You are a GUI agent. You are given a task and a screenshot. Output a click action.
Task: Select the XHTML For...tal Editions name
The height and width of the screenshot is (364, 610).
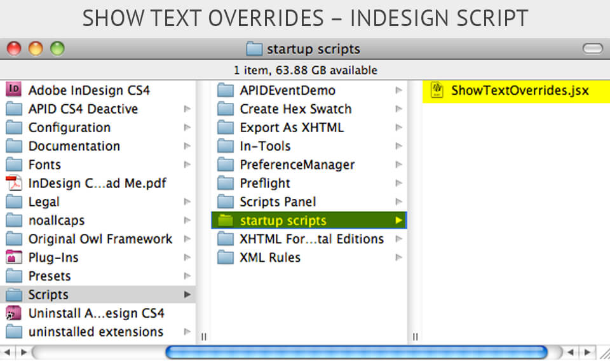point(311,239)
